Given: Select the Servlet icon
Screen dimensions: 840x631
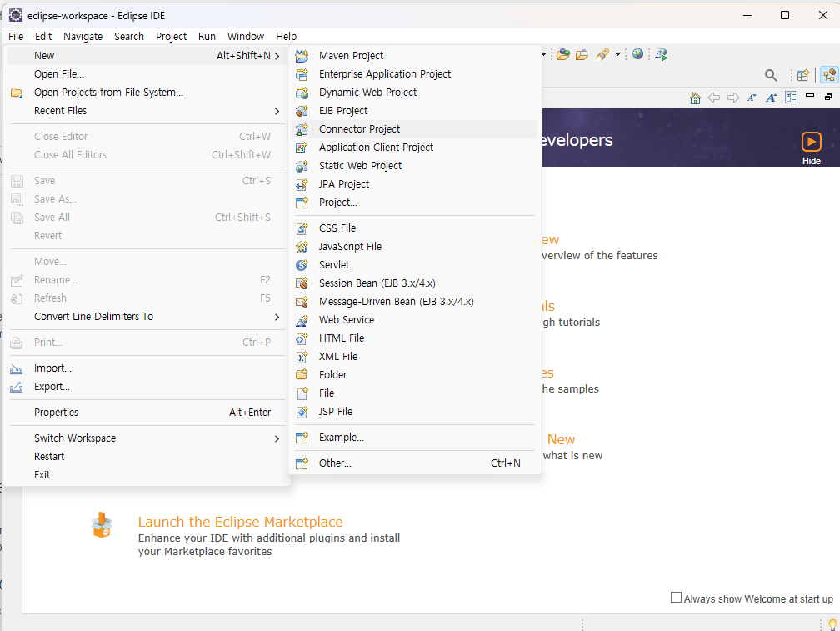Looking at the screenshot, I should point(302,264).
